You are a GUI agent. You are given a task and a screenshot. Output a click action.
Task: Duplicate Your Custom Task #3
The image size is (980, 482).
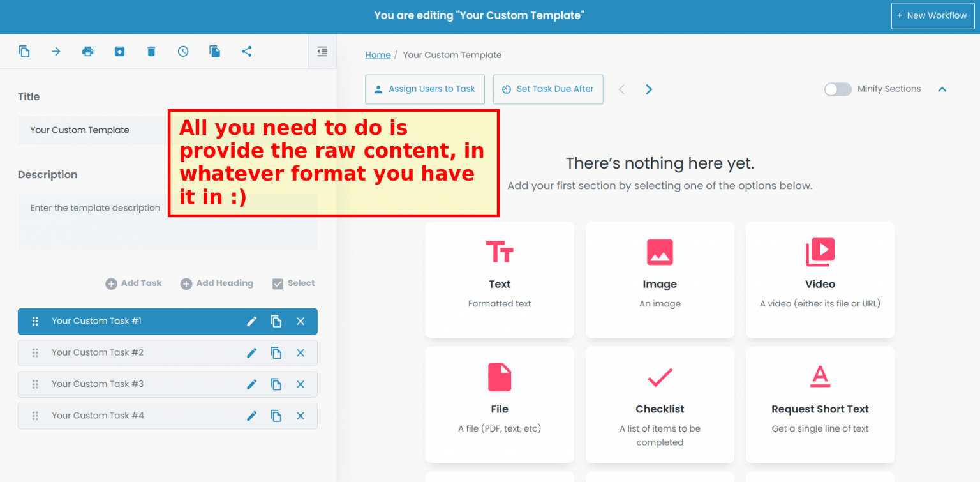(x=276, y=384)
